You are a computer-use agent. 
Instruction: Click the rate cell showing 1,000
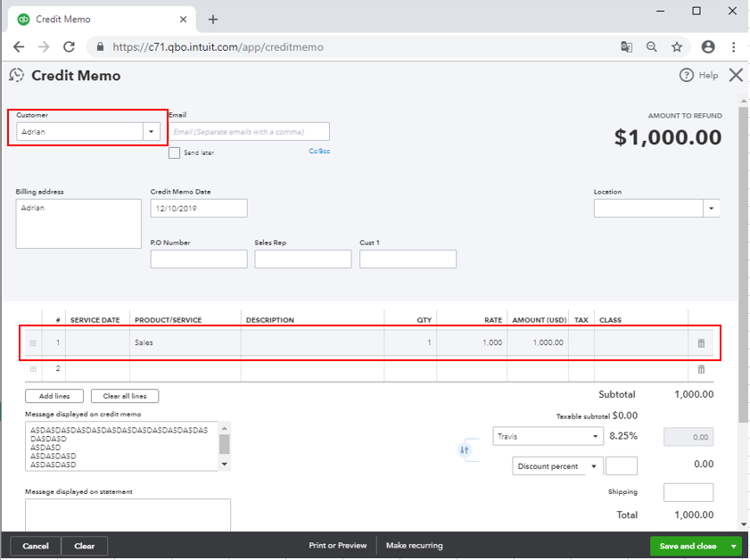pos(472,343)
